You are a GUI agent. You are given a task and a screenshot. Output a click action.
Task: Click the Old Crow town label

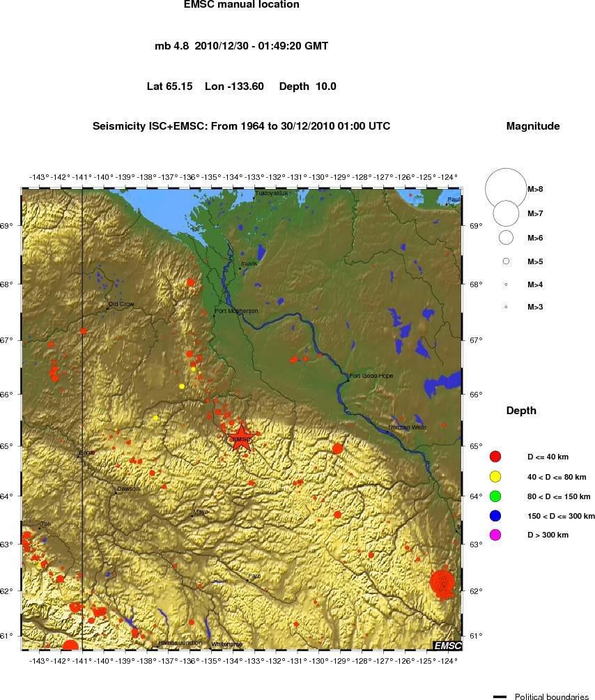coord(121,304)
